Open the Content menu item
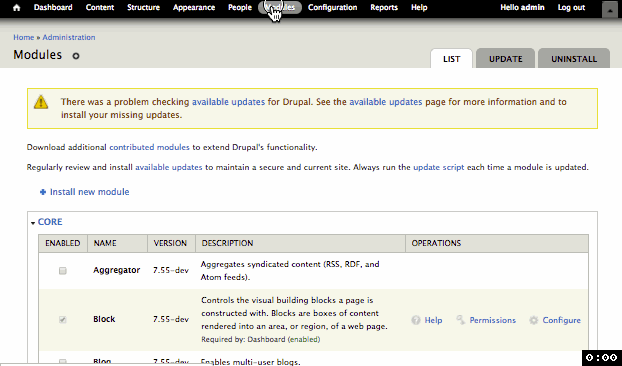The image size is (622, 366). tap(100, 8)
